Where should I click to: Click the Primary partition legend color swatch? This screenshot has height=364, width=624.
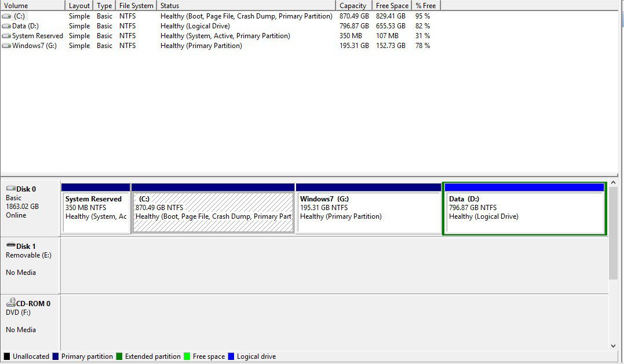click(x=56, y=356)
